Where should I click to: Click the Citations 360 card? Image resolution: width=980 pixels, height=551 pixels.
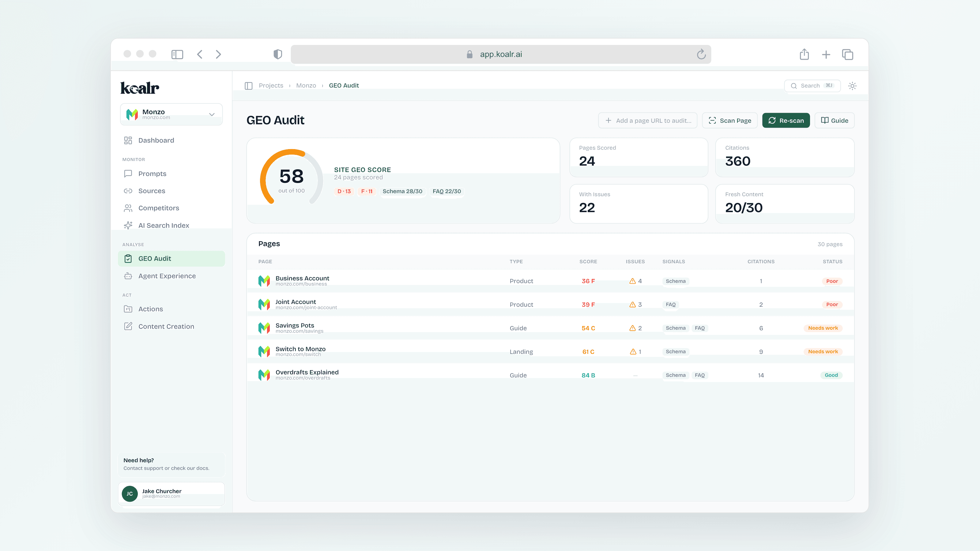[x=785, y=157]
